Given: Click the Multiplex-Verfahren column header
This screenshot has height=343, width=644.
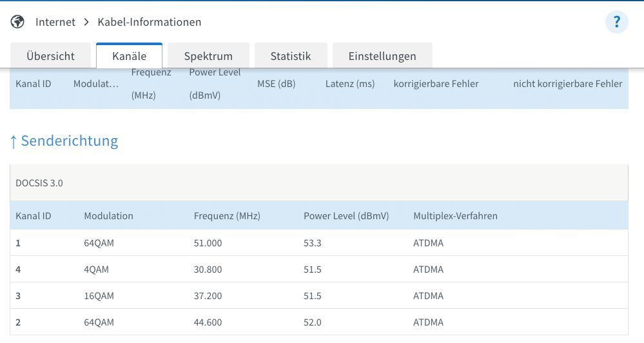Looking at the screenshot, I should [x=455, y=216].
